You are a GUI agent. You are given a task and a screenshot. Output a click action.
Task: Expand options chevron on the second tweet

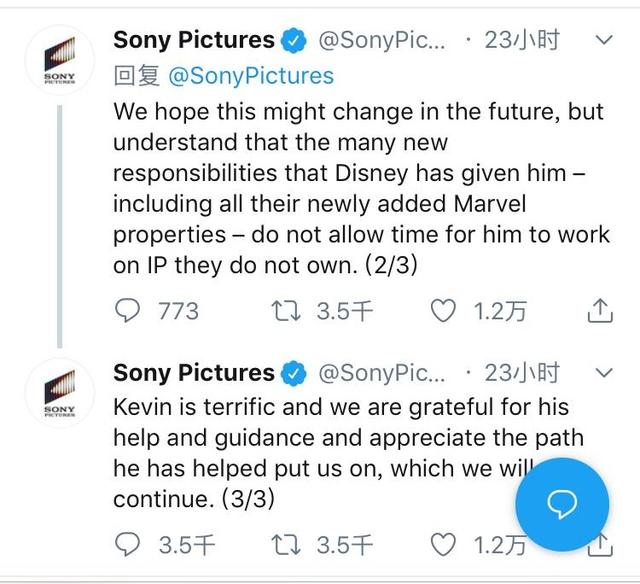pyautogui.click(x=604, y=373)
